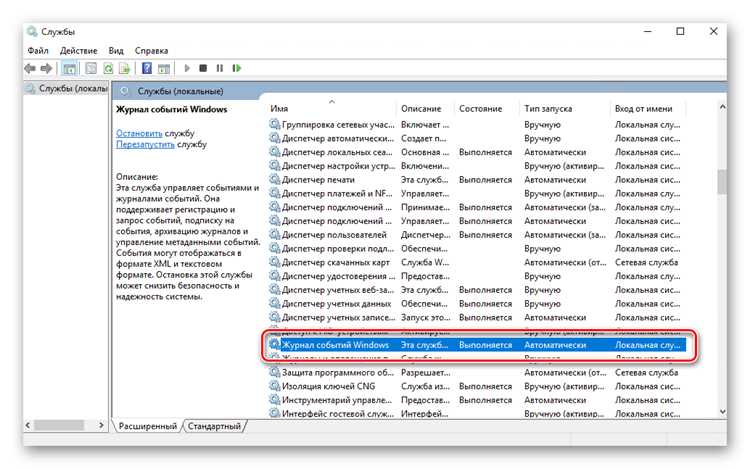Select the Диспетчер печати service
The image size is (750, 469).
pyautogui.click(x=477, y=180)
